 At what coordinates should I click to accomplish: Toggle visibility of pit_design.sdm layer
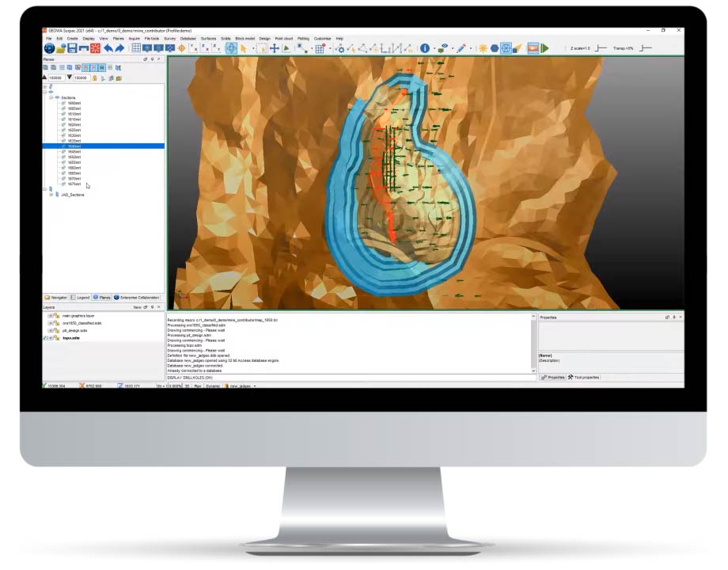click(51, 331)
